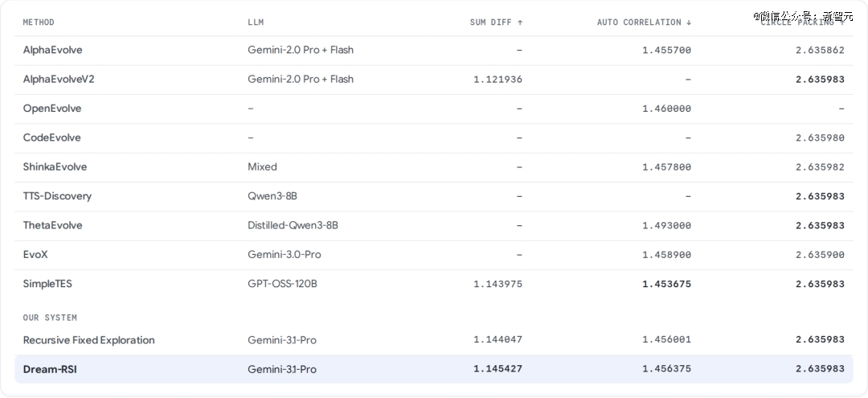The image size is (868, 398).
Task: Select the ShinkaEvolve method name
Action: point(55,166)
